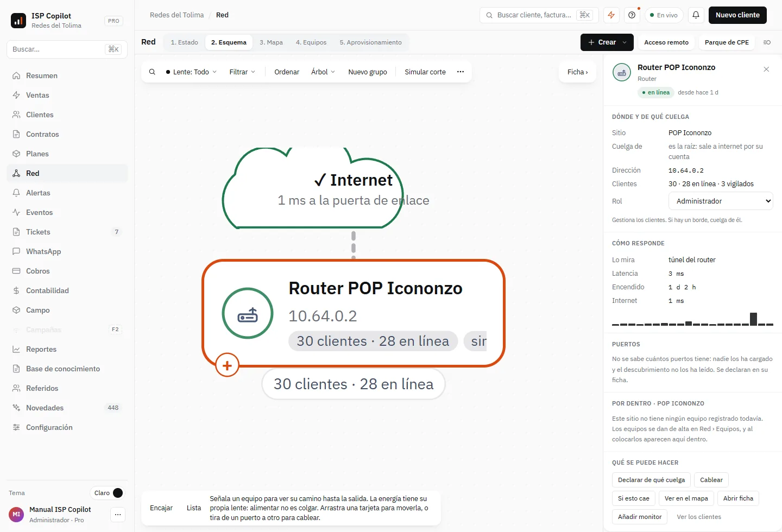Open the help question mark icon
The height and width of the screenshot is (532, 782).
tap(632, 15)
